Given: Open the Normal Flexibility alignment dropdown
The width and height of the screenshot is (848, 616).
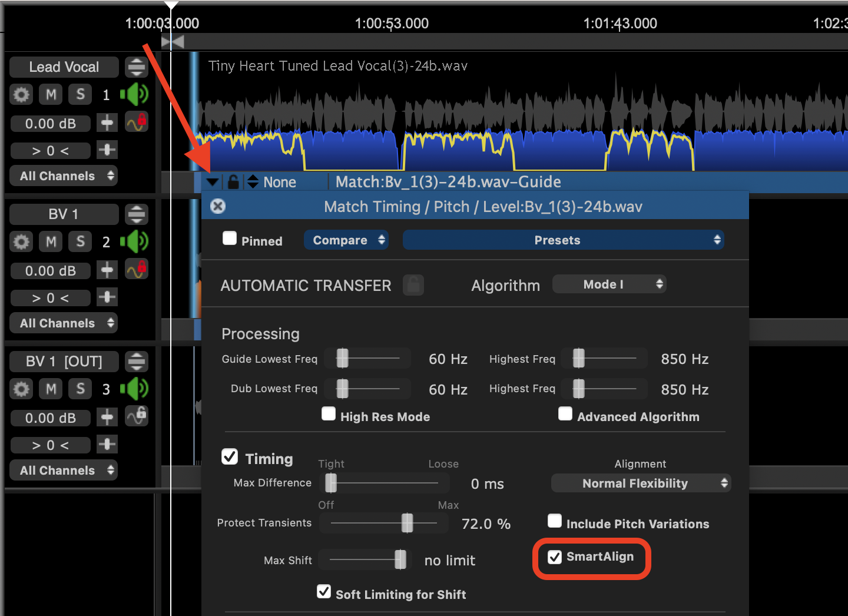Looking at the screenshot, I should (x=641, y=483).
